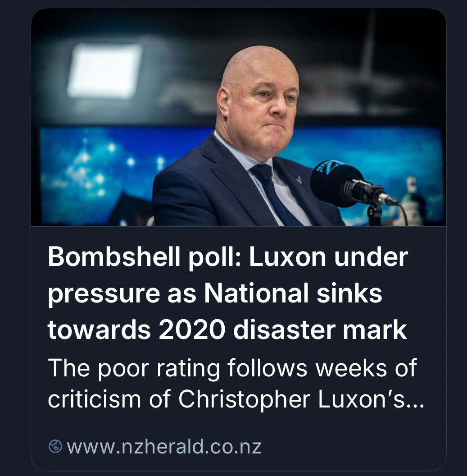The height and width of the screenshot is (476, 467).
Task: Open the www.nzherald.co.nz link
Action: [x=164, y=447]
